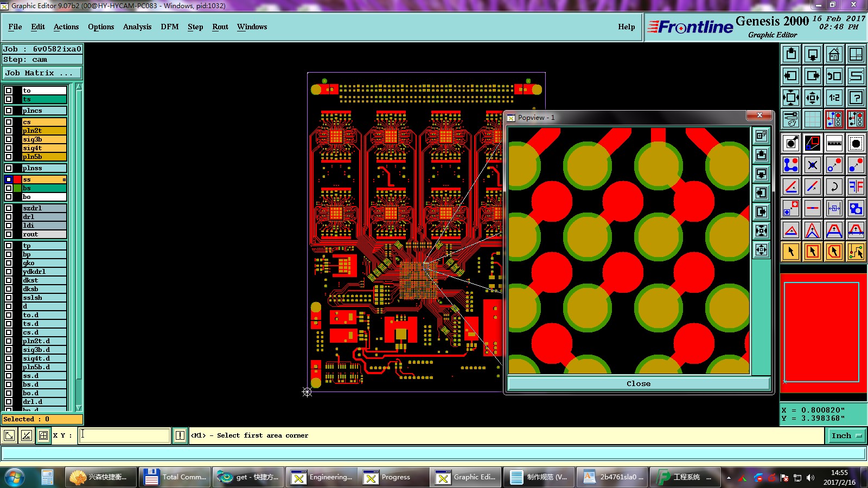Click the curved rotate arrow icon
The image size is (868, 488).
[834, 187]
